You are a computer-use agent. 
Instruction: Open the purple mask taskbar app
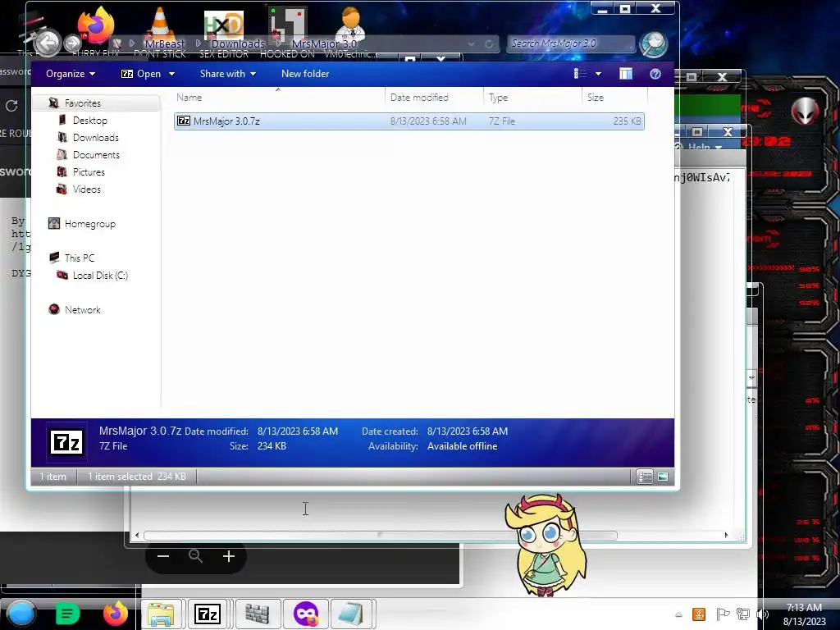(x=305, y=614)
